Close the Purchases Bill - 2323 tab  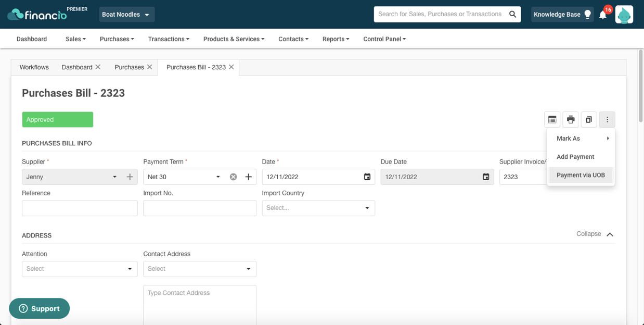pos(231,67)
